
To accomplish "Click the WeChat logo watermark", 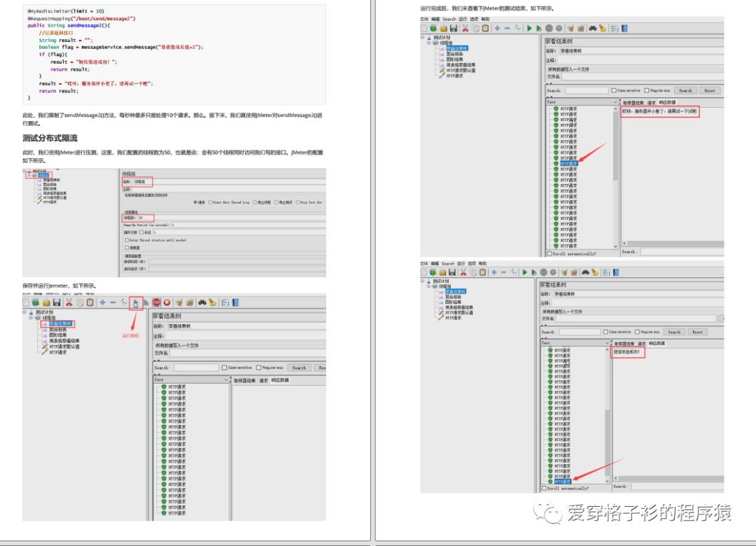I will click(547, 512).
